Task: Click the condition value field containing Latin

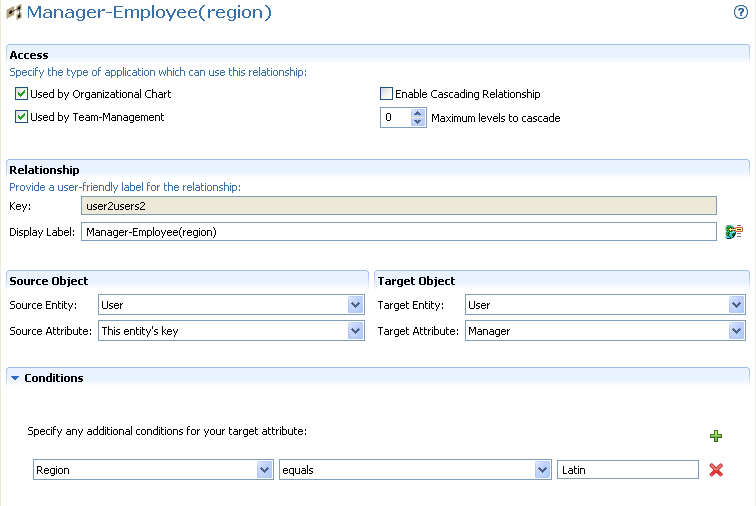Action: coord(627,470)
